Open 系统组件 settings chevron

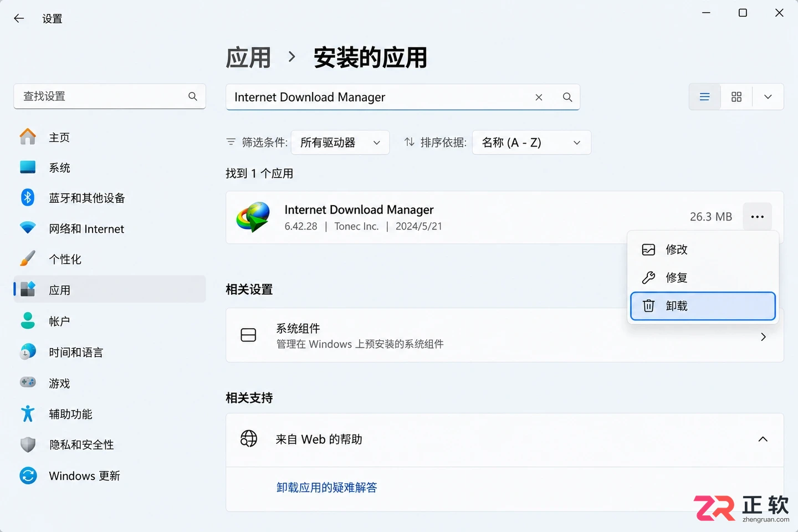click(x=764, y=336)
